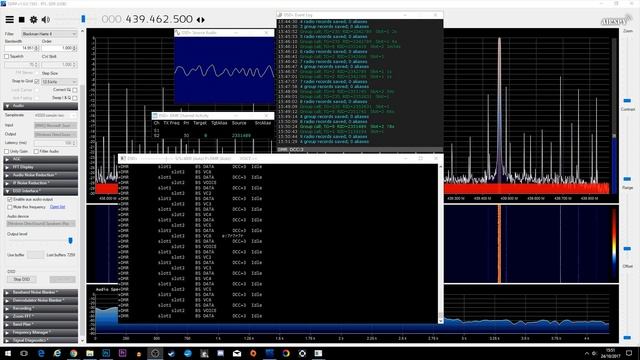Open the Samplerate dropdown

tap(55, 116)
